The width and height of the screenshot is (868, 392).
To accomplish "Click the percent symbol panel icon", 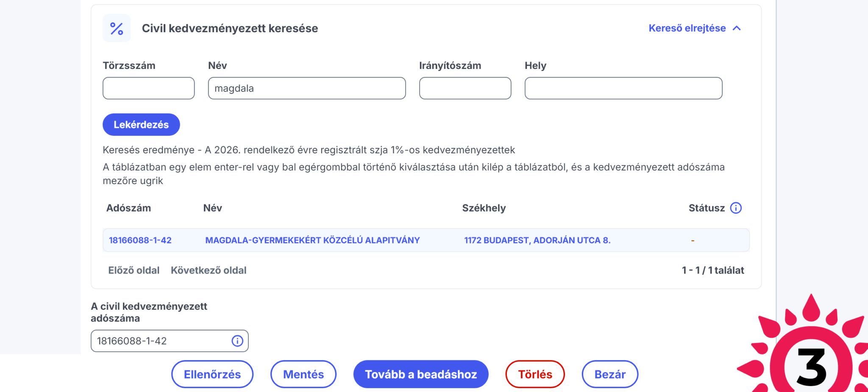I will point(116,28).
